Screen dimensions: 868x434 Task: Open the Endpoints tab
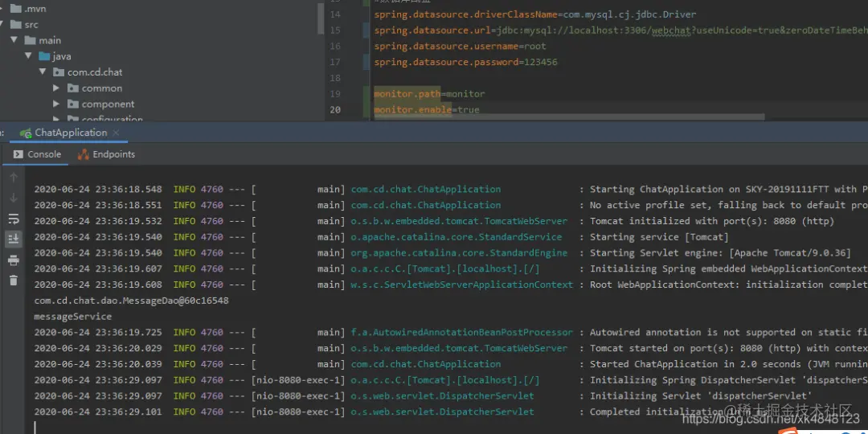106,154
